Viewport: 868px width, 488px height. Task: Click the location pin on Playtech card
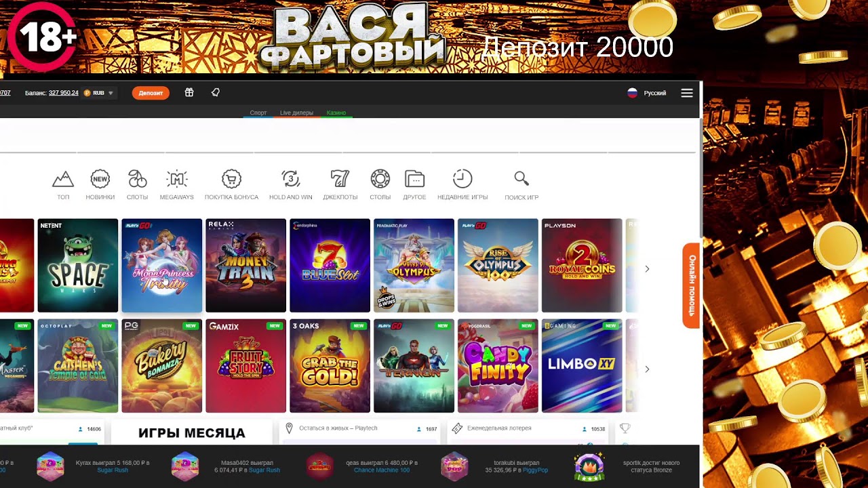coord(289,428)
